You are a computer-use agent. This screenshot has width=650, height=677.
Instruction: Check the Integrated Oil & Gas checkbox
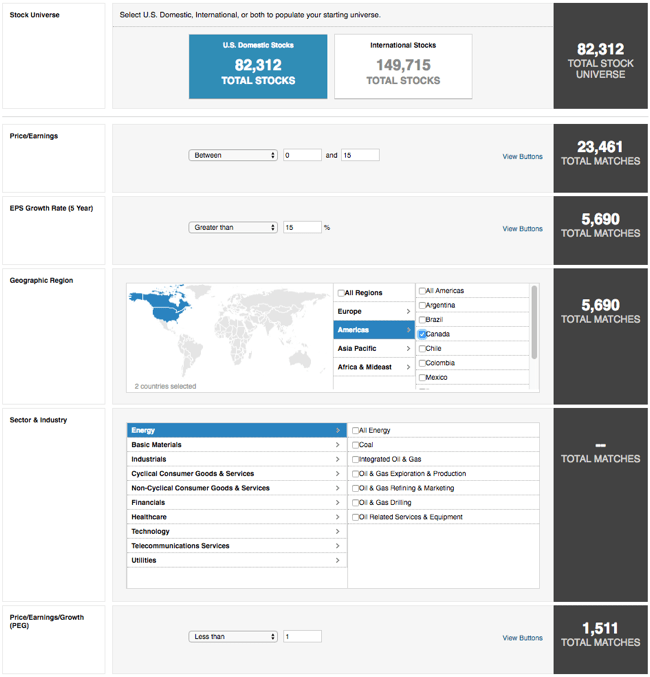(355, 459)
